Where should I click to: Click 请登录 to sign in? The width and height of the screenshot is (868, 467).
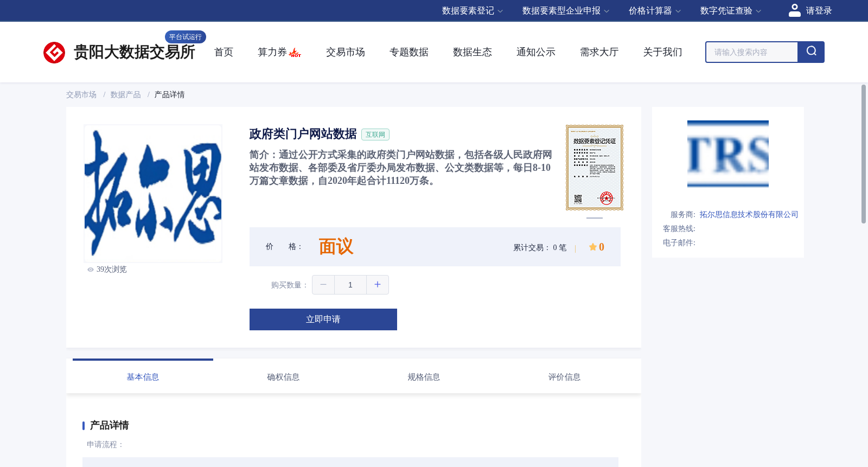(x=819, y=11)
